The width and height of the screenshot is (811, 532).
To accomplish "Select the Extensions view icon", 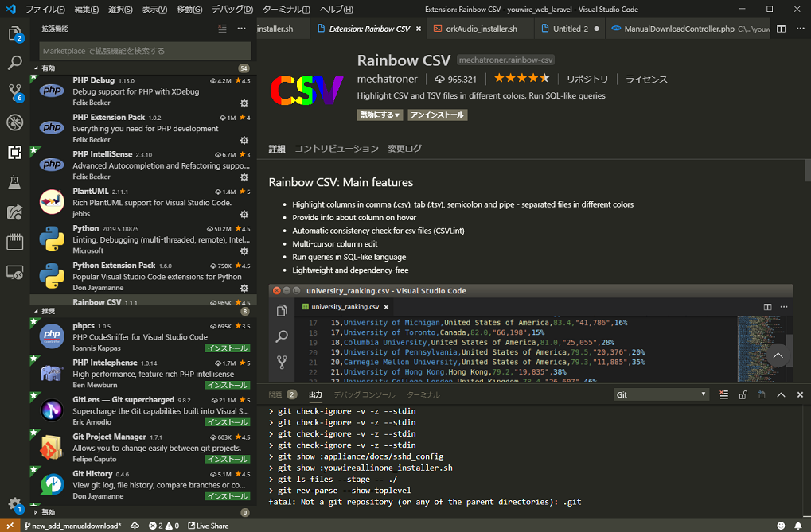I will 15,152.
